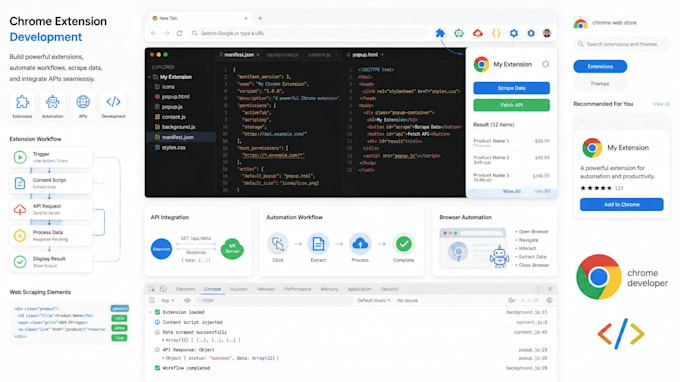Click the blue Extensions button in web store

pos(600,66)
